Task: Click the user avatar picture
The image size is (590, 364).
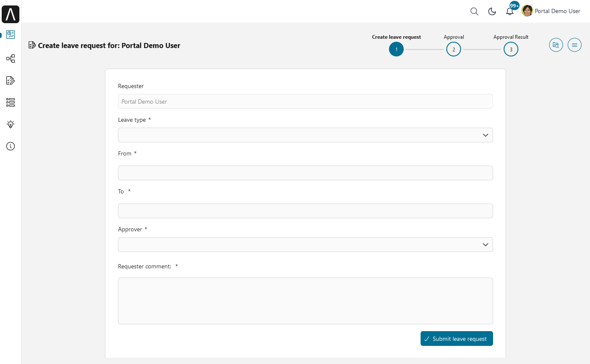Action: click(x=527, y=11)
